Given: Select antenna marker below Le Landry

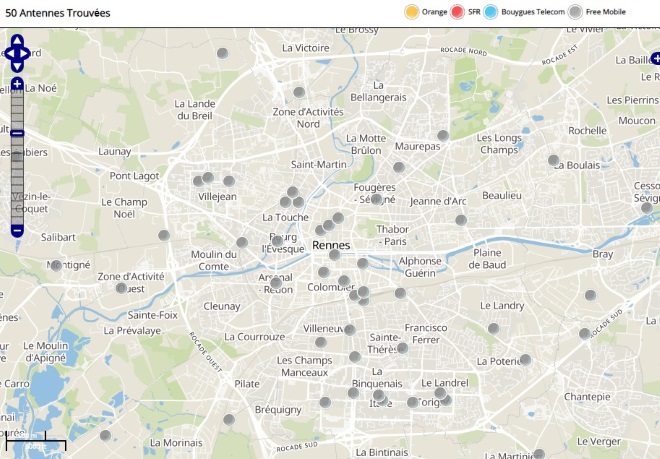Looking at the screenshot, I should click(493, 328).
